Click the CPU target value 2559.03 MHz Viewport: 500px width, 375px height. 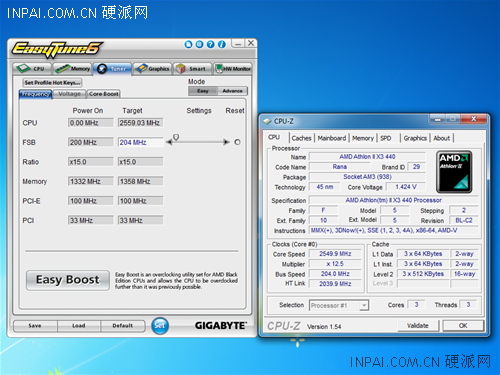140,123
